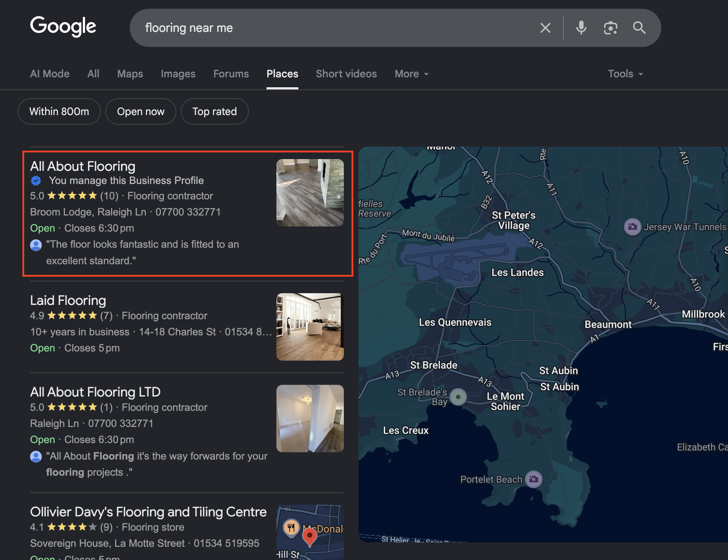Viewport: 728px width, 560px height.
Task: Open the All About Flooring photo thumbnail
Action: pos(310,193)
